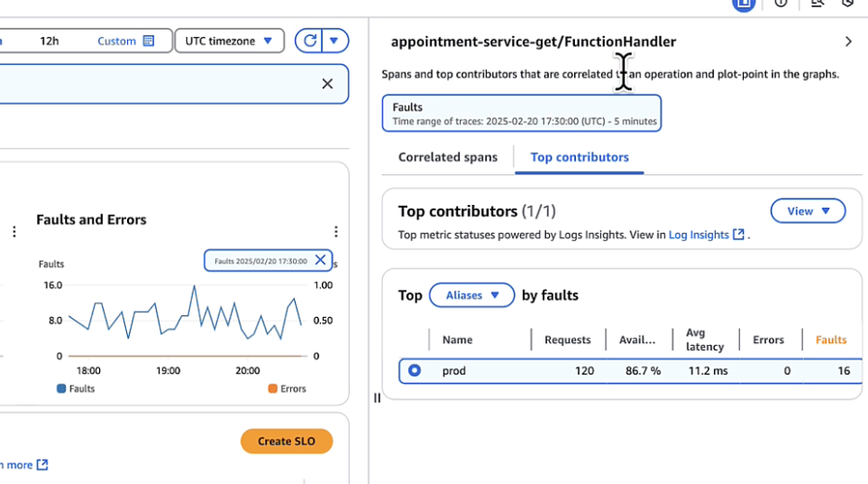Click the 86.7 % availability value
This screenshot has height=484, width=868.
[x=643, y=371]
